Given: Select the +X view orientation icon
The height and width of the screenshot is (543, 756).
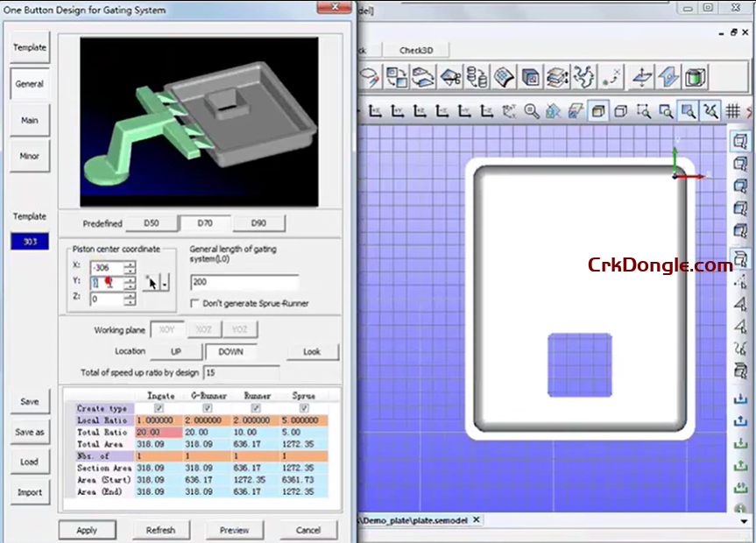Looking at the screenshot, I should tap(375, 111).
